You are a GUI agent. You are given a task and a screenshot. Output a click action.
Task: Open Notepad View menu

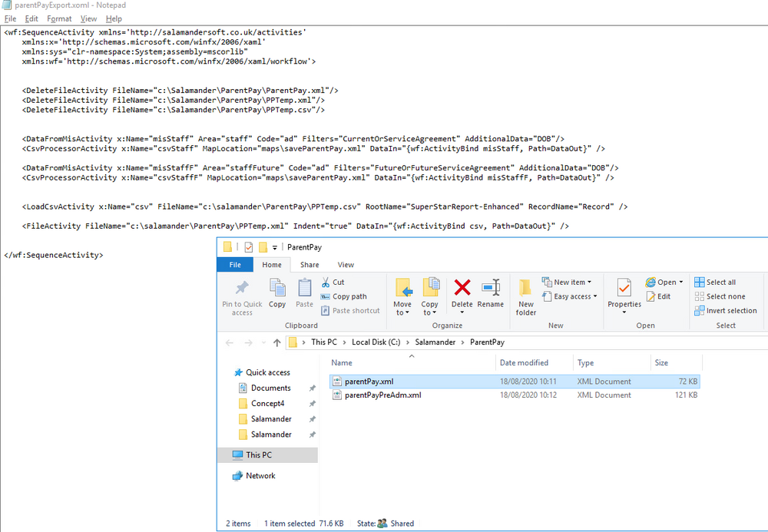click(88, 18)
